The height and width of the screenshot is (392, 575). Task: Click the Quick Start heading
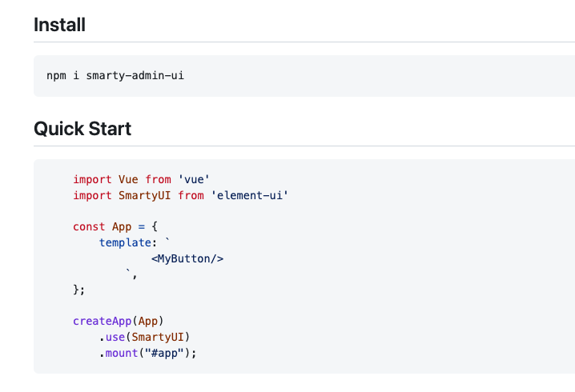pyautogui.click(x=82, y=128)
